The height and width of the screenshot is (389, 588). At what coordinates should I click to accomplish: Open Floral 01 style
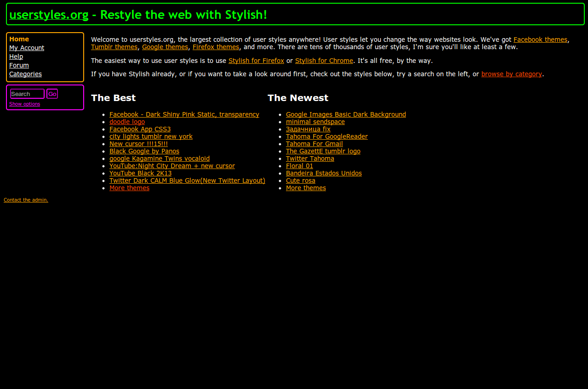[299, 166]
